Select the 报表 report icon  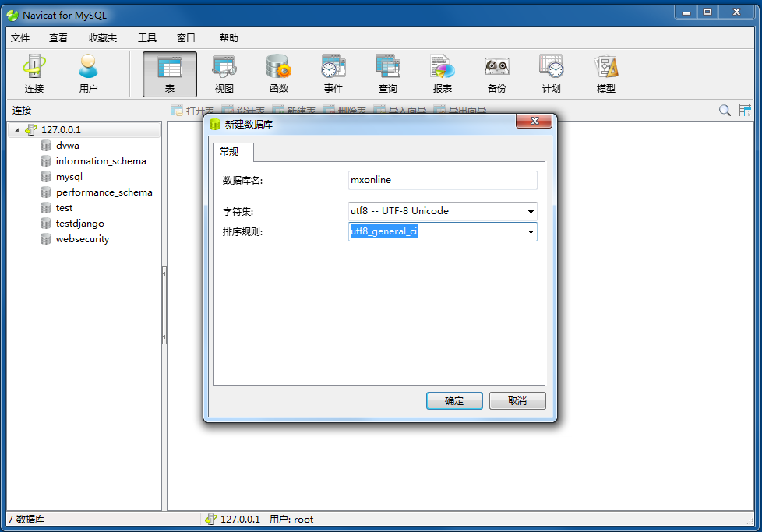click(x=443, y=74)
